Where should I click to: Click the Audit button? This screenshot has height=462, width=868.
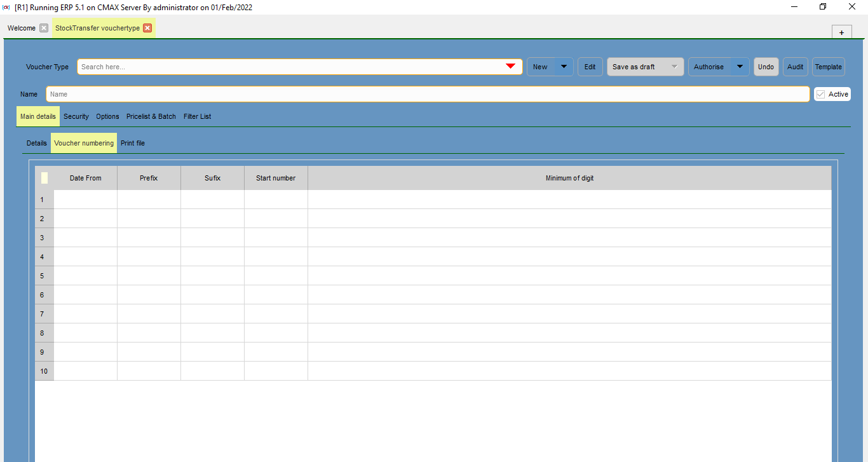point(795,66)
